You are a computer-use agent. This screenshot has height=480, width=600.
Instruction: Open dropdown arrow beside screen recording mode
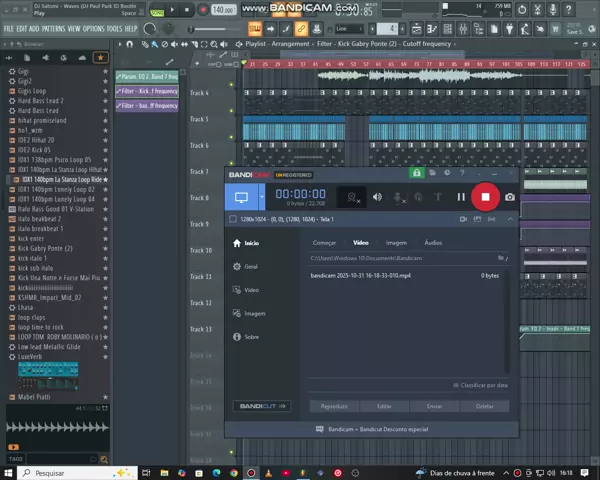(x=262, y=197)
